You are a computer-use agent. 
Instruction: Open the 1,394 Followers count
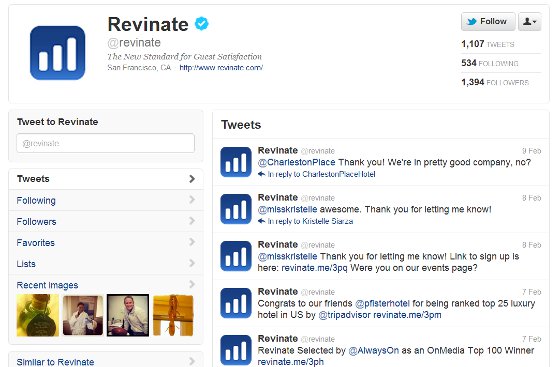[x=495, y=82]
